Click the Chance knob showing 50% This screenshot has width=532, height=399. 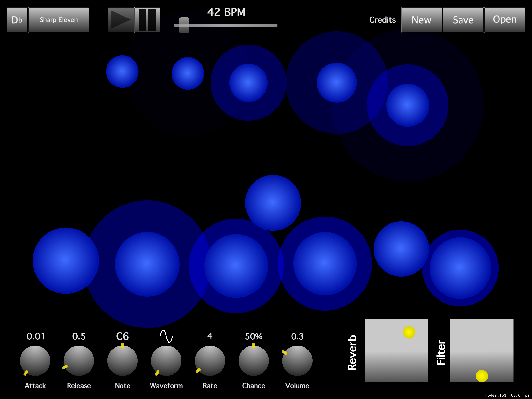tap(254, 360)
